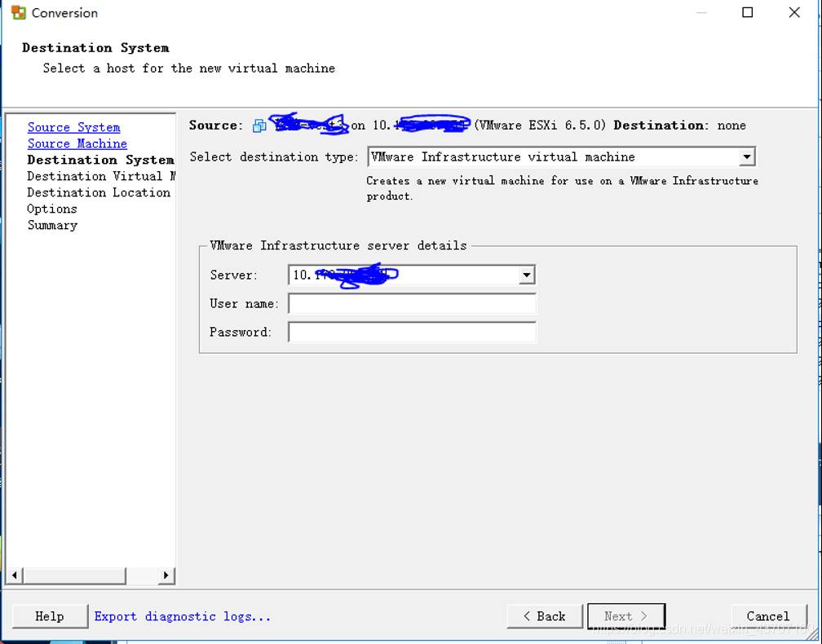
Task: Open the Source Machine step link
Action: pos(77,143)
